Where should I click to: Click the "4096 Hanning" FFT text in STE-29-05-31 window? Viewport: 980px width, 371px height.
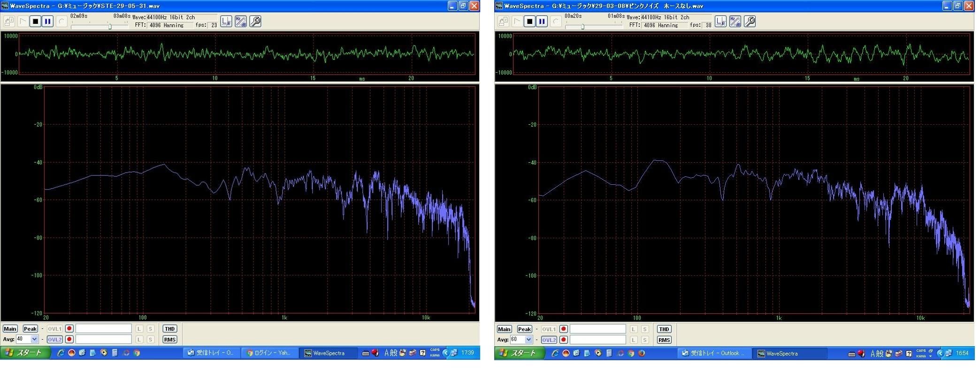point(167,25)
